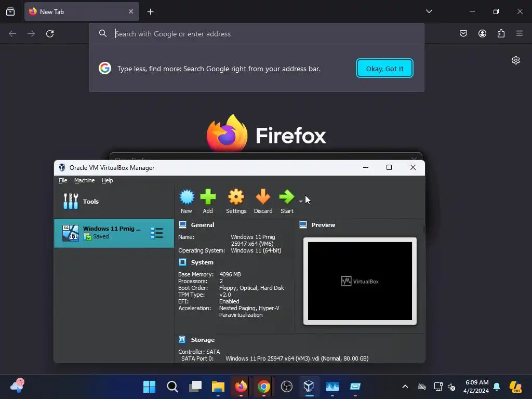Viewport: 532px width, 399px height.
Task: Click the Preview section header
Action: click(323, 225)
